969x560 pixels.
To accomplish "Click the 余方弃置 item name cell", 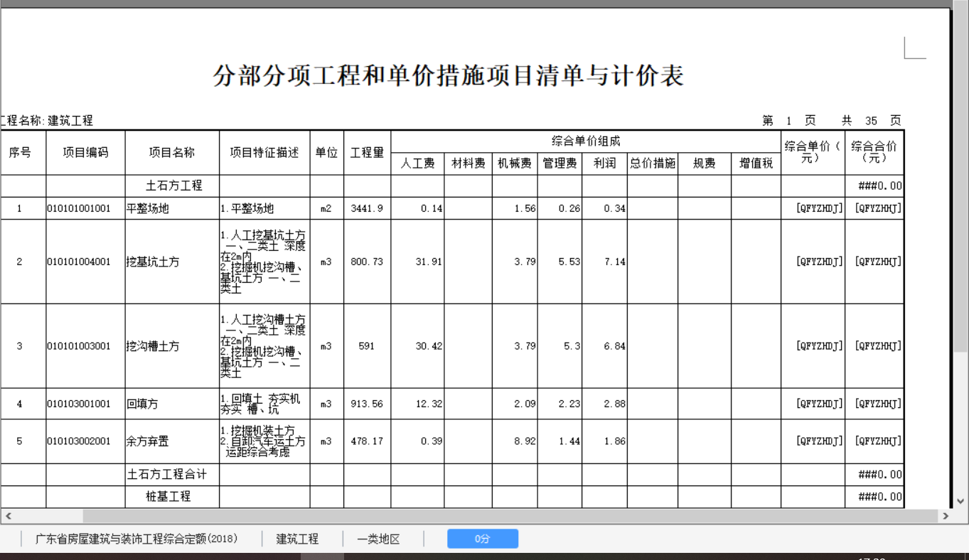I will [x=172, y=441].
